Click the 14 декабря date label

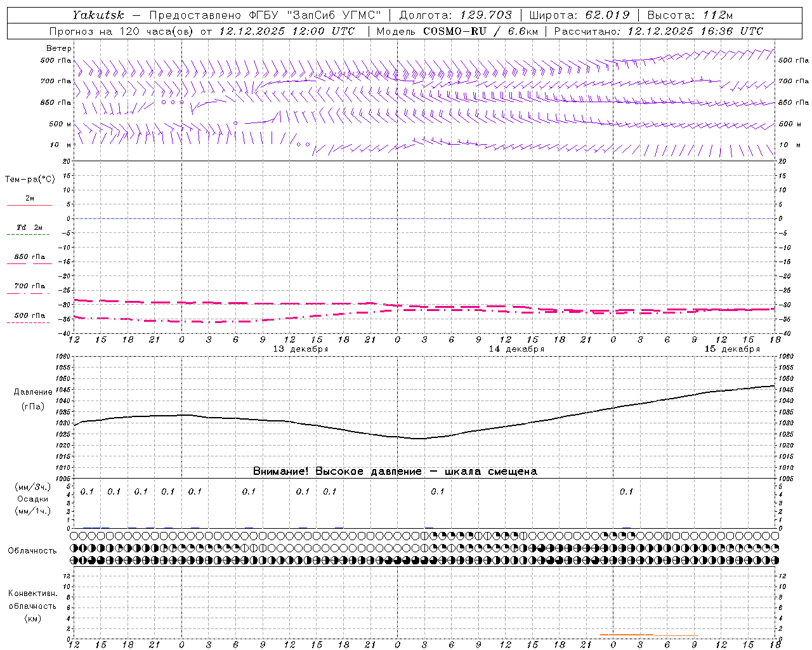516,349
